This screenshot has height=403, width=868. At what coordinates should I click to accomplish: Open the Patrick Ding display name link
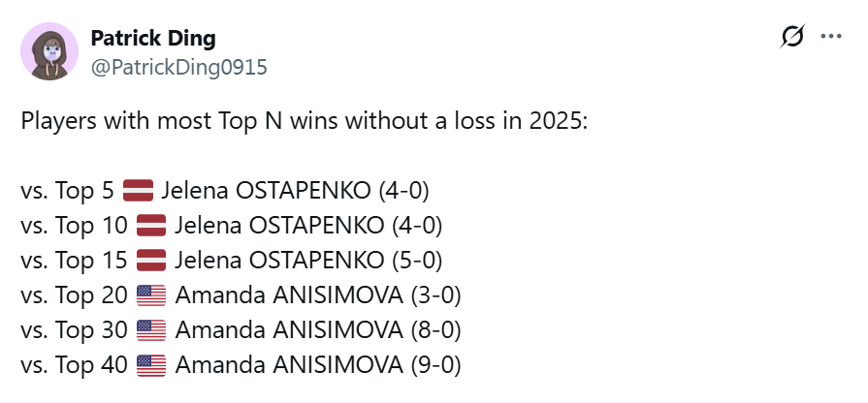153,39
